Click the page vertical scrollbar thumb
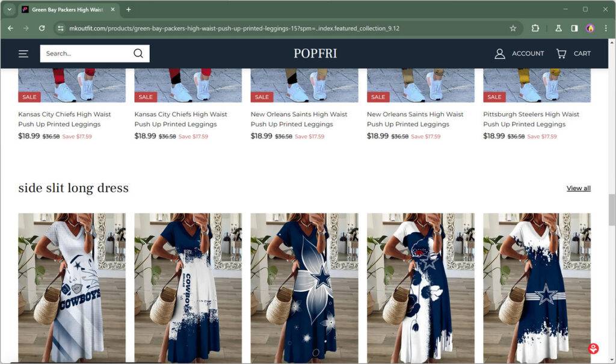This screenshot has width=616, height=364. coord(612,209)
